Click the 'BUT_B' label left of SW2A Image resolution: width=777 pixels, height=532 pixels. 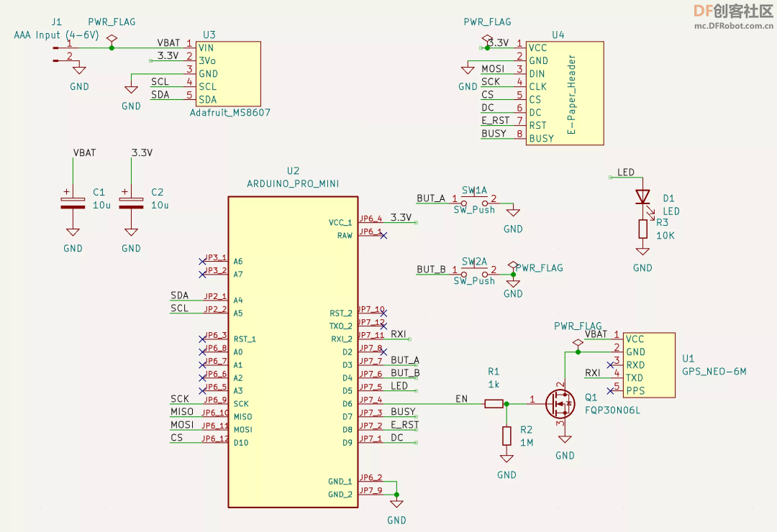(431, 270)
